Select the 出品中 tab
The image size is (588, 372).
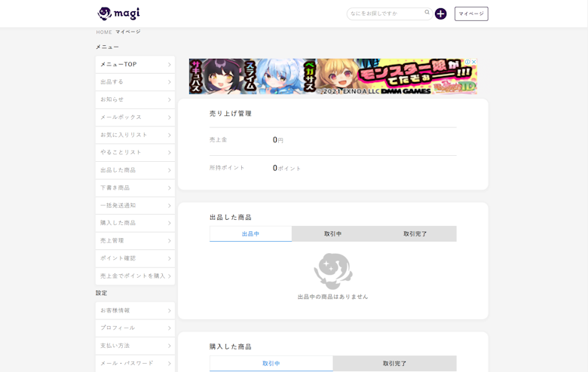click(x=250, y=234)
